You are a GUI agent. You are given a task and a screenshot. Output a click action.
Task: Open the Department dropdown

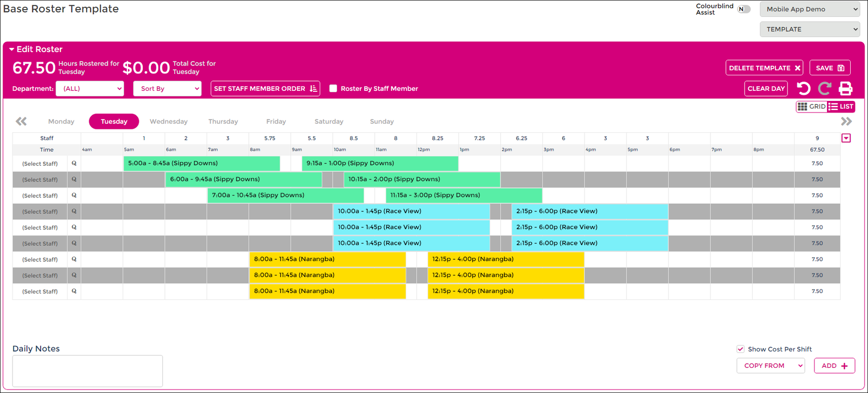90,88
